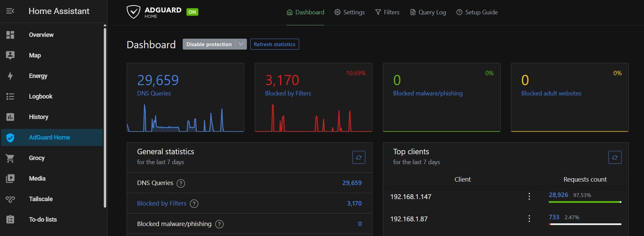
Task: Click the 28,926 requests count link
Action: 558,195
